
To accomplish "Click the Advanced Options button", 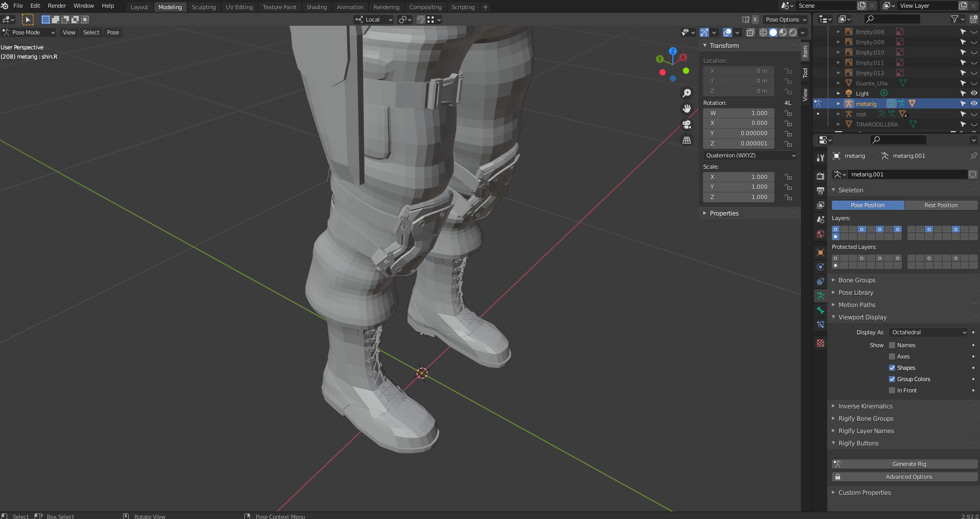I will coord(905,477).
